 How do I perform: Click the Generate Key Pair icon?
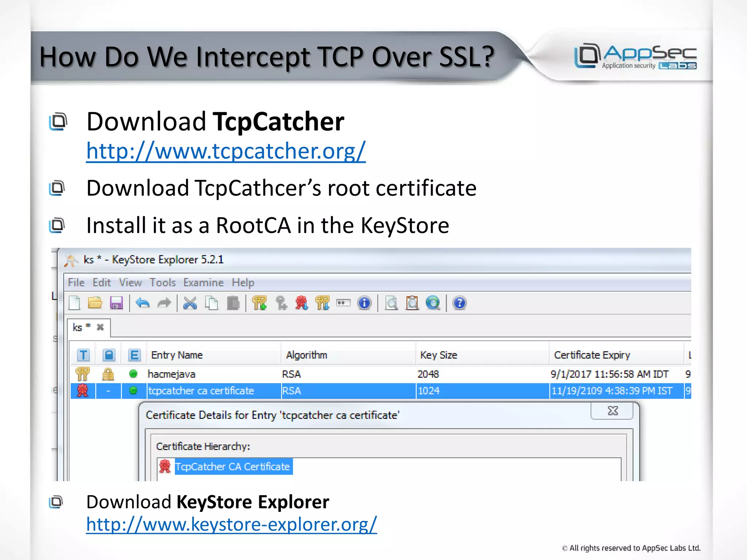click(259, 303)
